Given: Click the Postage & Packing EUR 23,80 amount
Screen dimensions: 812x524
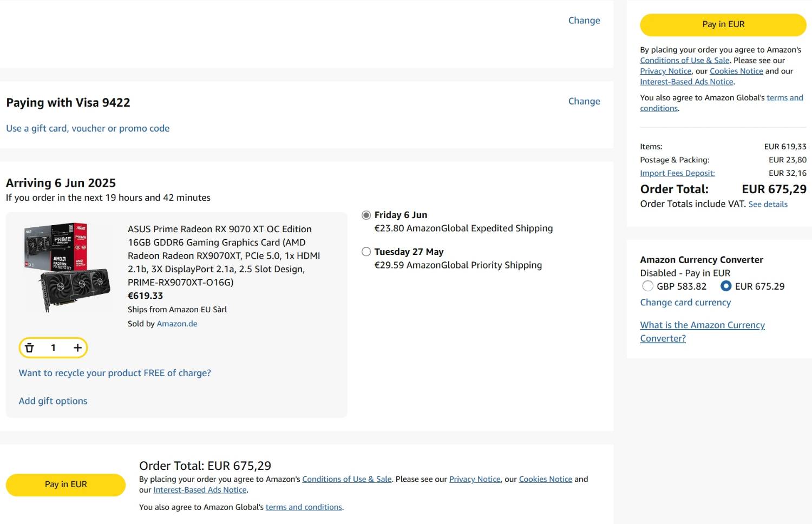Looking at the screenshot, I should coord(788,160).
